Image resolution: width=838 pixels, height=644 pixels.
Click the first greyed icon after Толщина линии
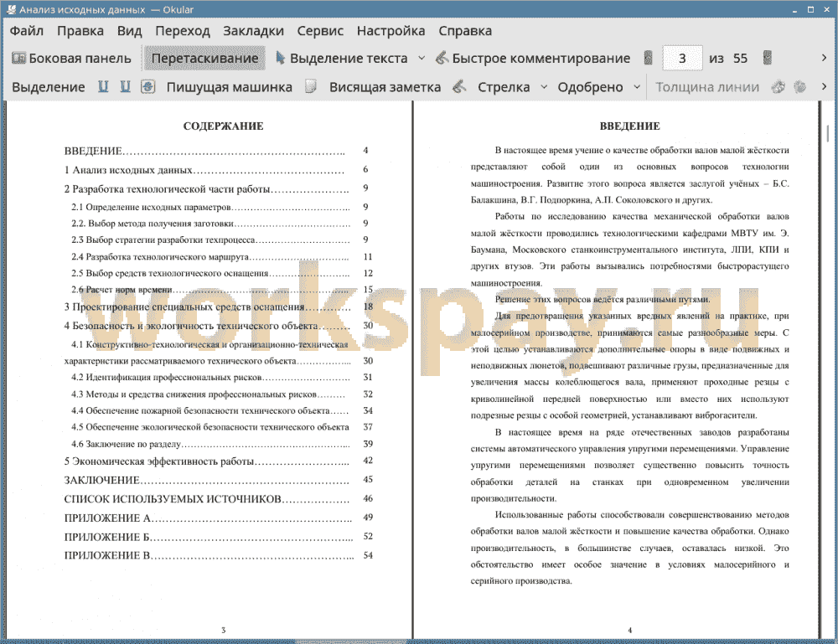point(779,87)
